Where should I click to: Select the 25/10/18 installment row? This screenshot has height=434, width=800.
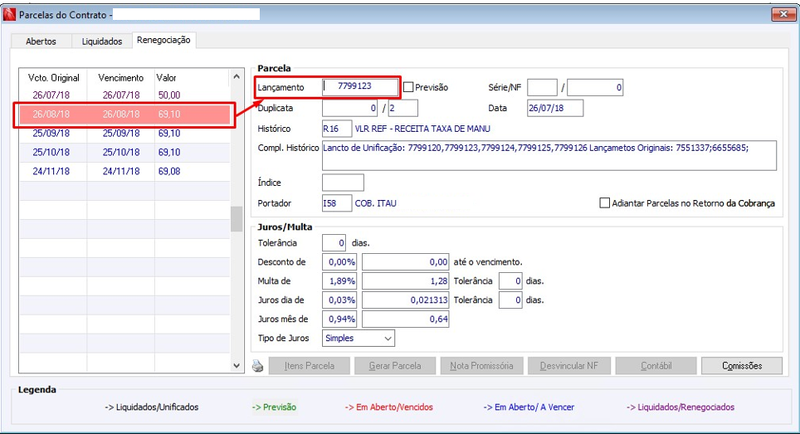pos(124,152)
